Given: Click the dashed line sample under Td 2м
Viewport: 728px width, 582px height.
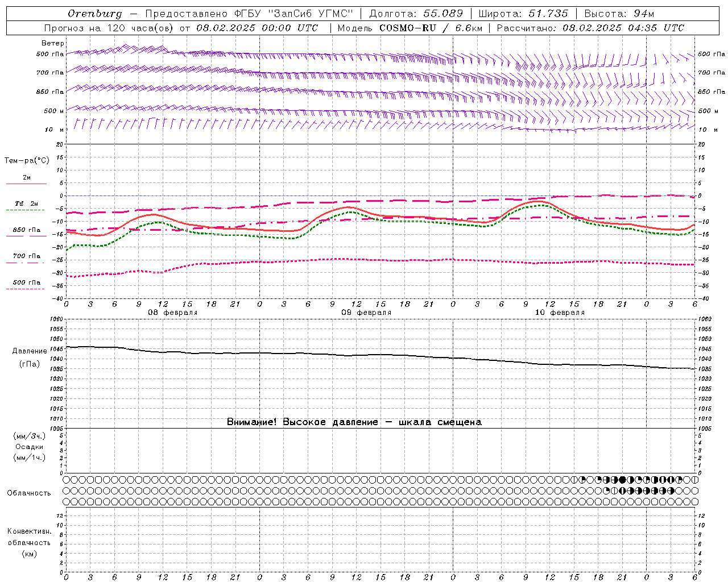Looking at the screenshot, I should [25, 210].
